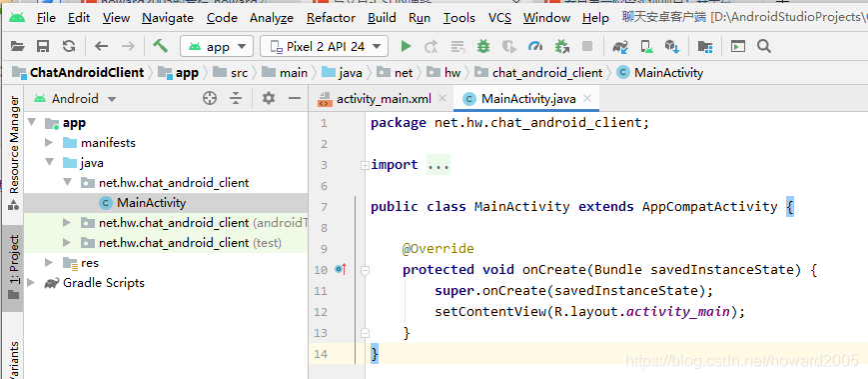Fold the onCreate method at line 10
868x379 pixels.
365,270
